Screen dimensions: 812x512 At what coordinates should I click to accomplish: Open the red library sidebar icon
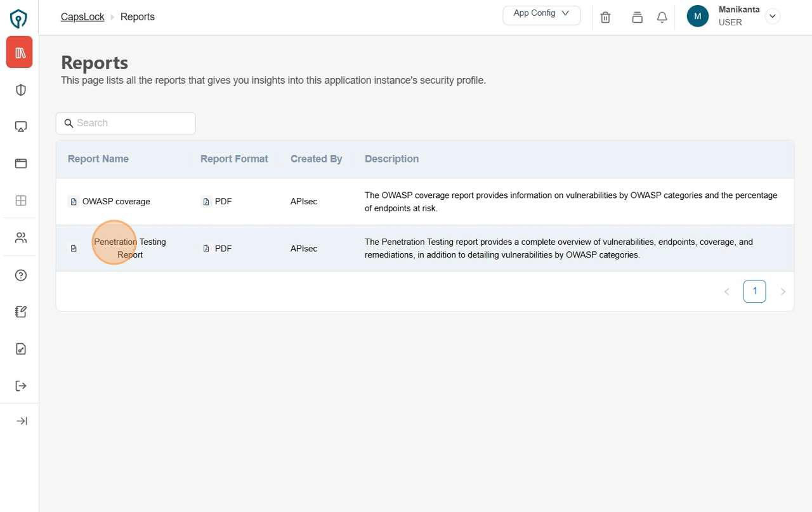(20, 53)
